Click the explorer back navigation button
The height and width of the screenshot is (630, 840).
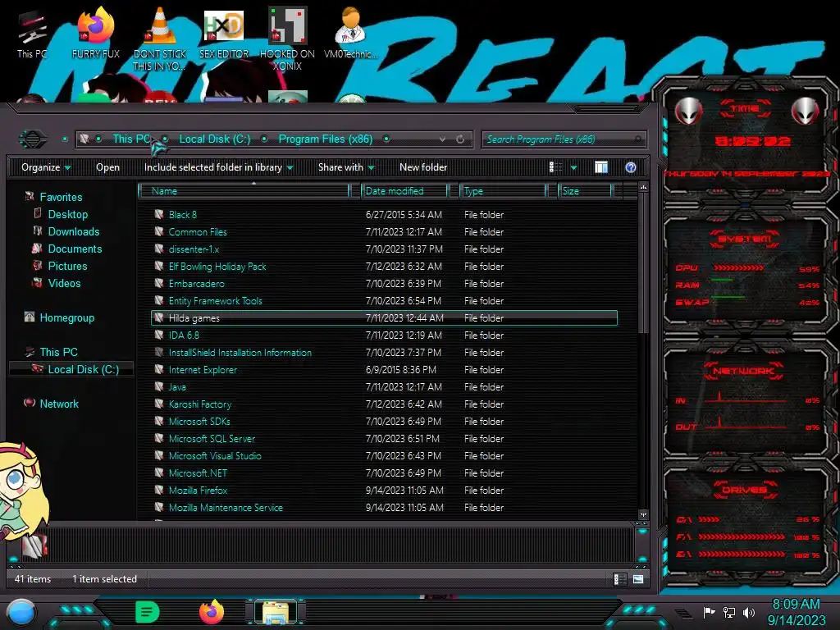click(33, 139)
